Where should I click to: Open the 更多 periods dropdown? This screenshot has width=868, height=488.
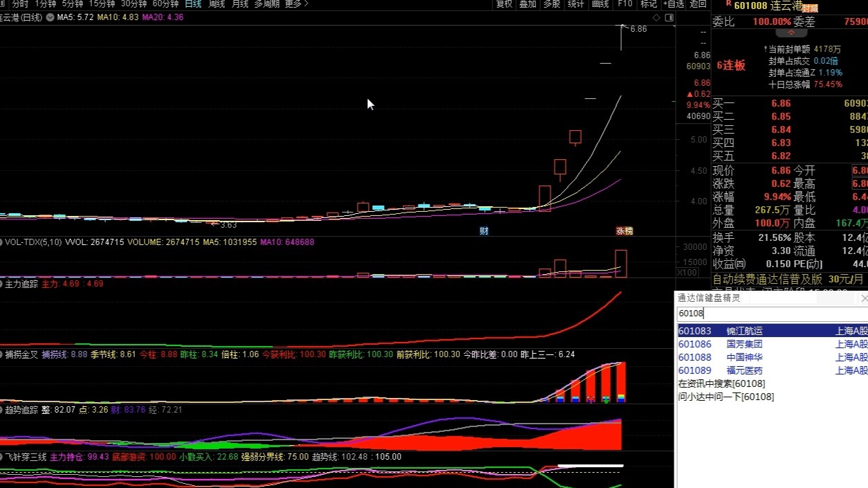point(297,4)
